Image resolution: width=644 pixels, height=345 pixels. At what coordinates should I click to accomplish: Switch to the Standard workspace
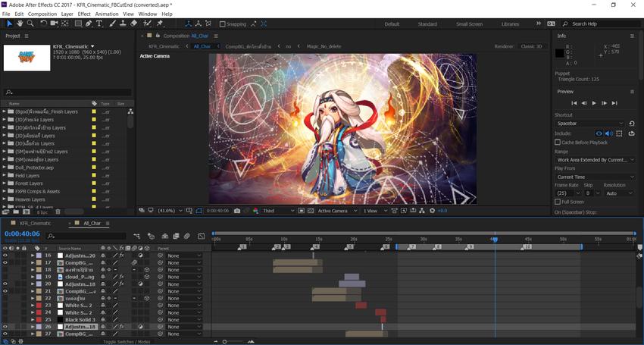[427, 24]
